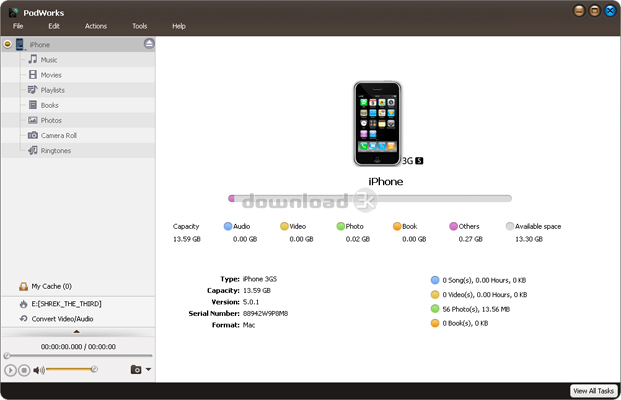Open My Cache
Screen dimensions: 621x400
coord(50,286)
